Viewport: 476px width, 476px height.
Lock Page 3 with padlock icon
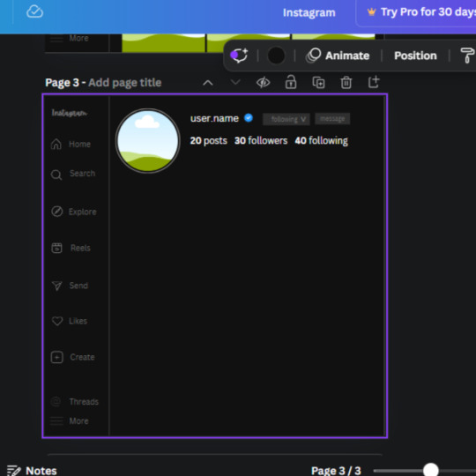[291, 82]
